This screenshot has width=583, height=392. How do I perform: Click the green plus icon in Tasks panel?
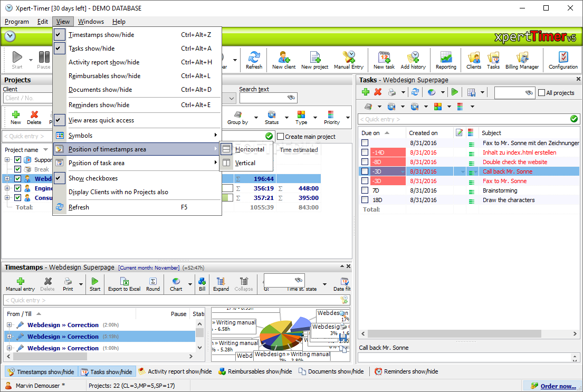coord(366,92)
